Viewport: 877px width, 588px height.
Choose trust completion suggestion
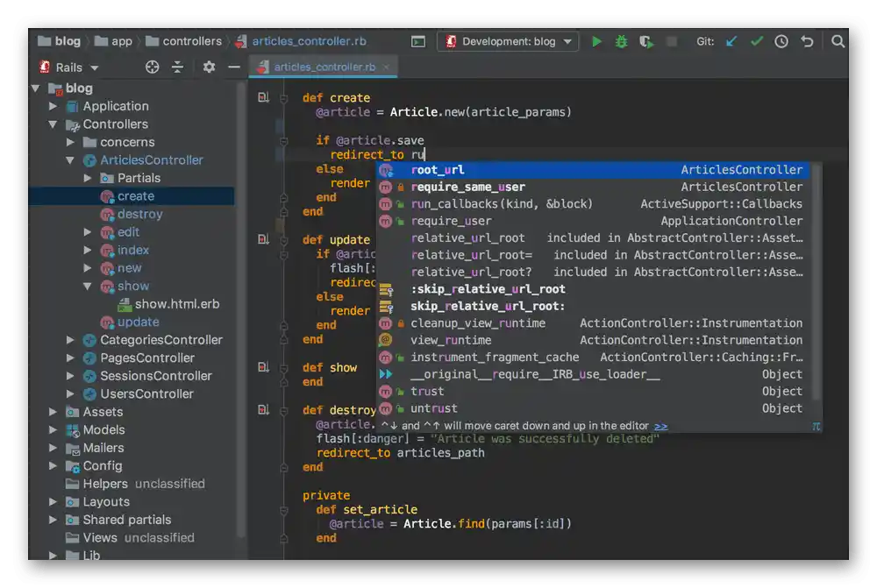593,391
